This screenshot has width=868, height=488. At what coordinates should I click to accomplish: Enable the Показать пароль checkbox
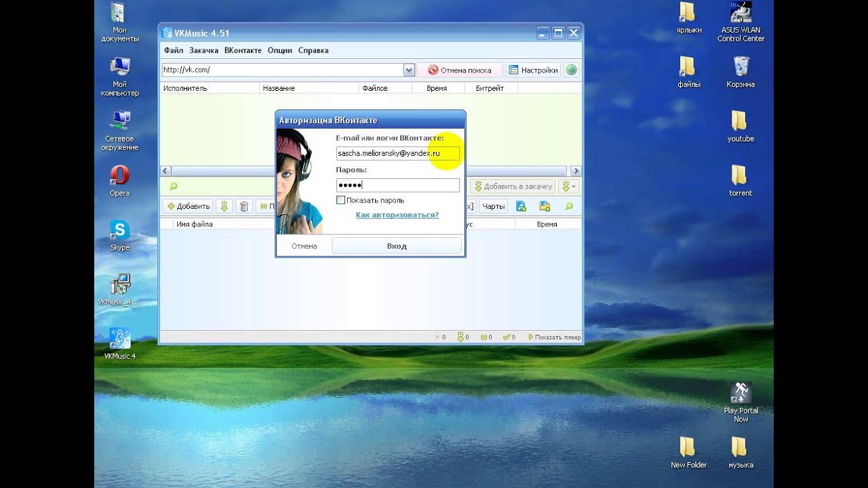tap(340, 200)
